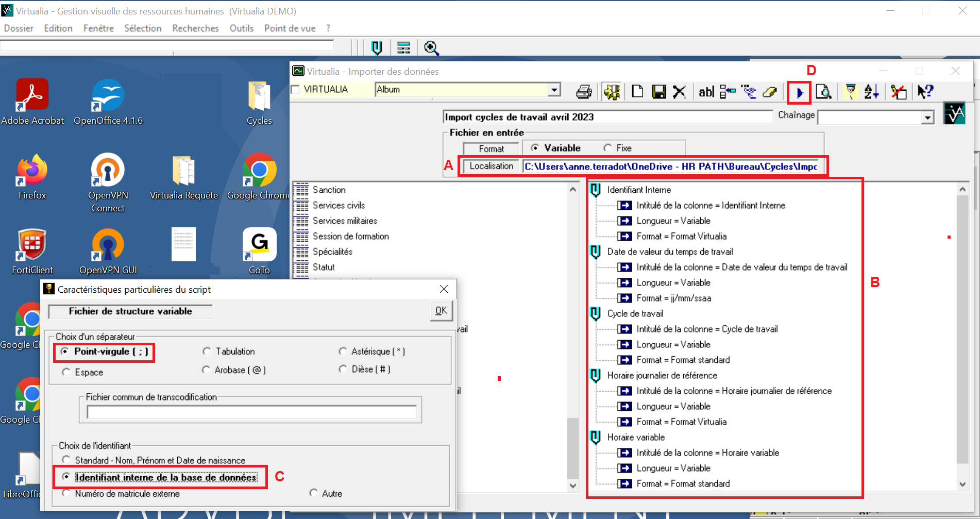Toggle the VIRTUALIA checkbox
Viewport: 980px width, 519px height.
pos(296,90)
